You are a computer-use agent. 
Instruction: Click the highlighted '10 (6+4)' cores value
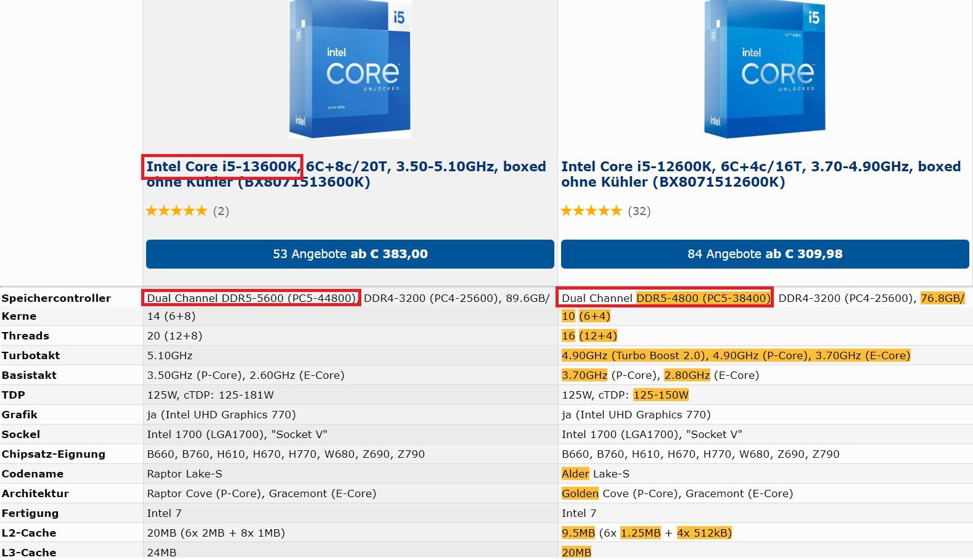(x=586, y=316)
